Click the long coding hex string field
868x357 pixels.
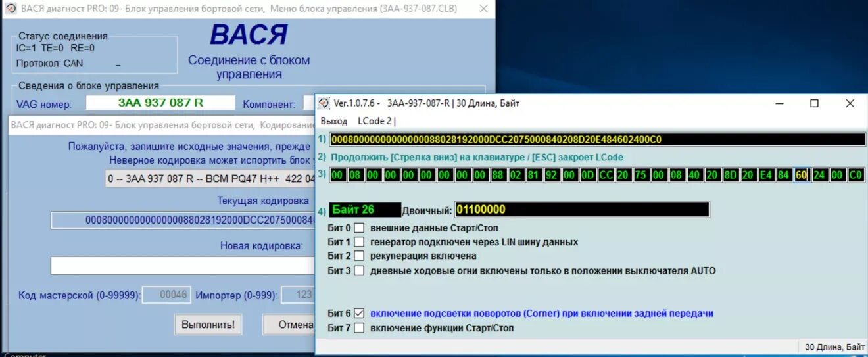[598, 139]
